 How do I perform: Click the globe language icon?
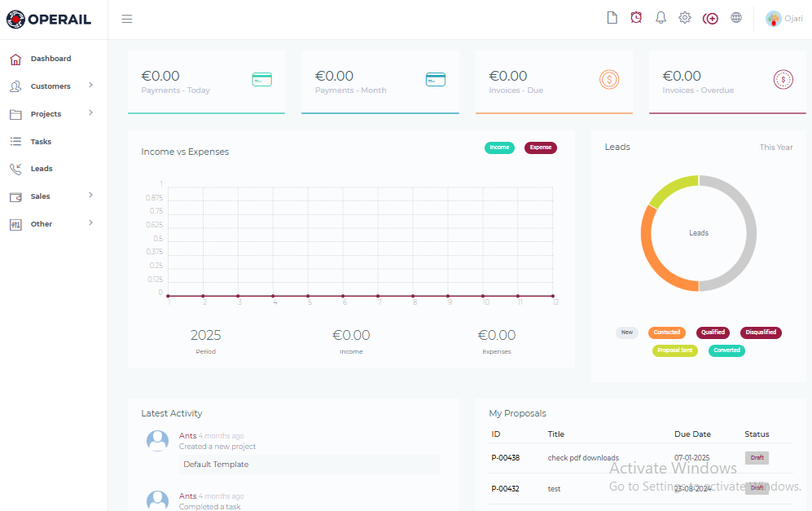(736, 18)
